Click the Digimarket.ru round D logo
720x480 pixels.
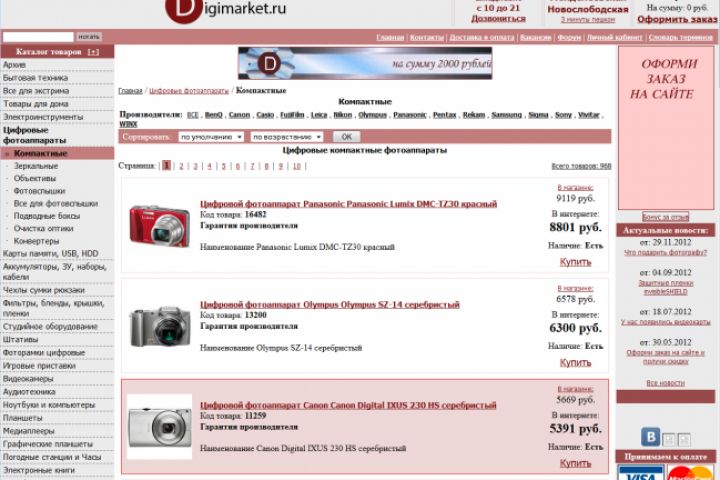pyautogui.click(x=183, y=9)
